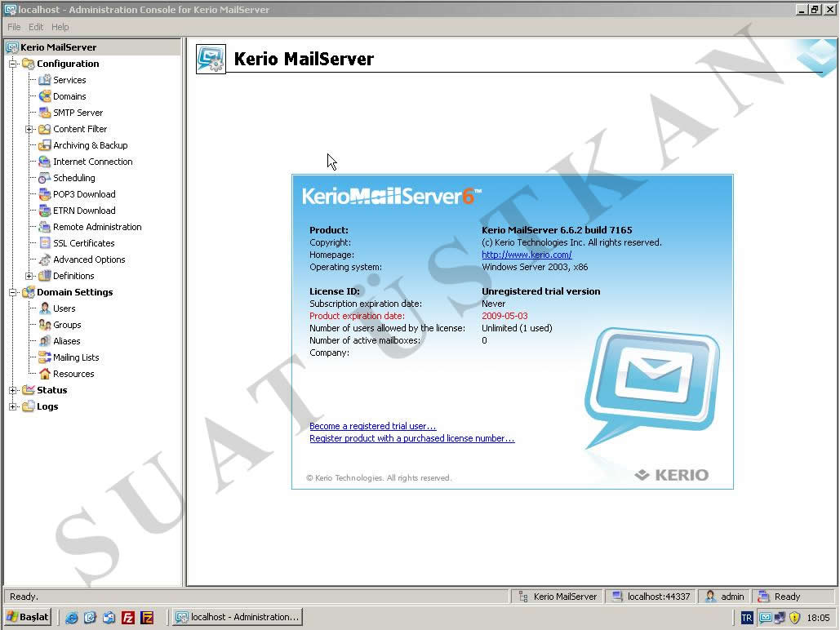Click the Status folder icon
This screenshot has width=840, height=630.
click(28, 390)
